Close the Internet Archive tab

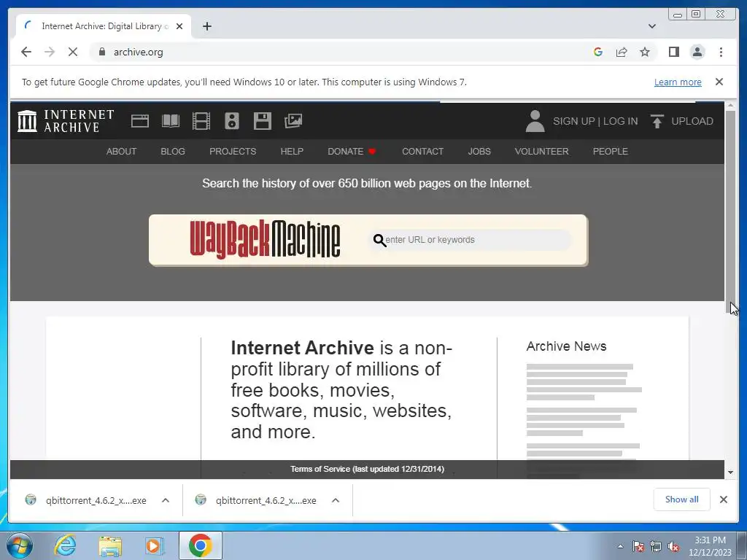(179, 26)
